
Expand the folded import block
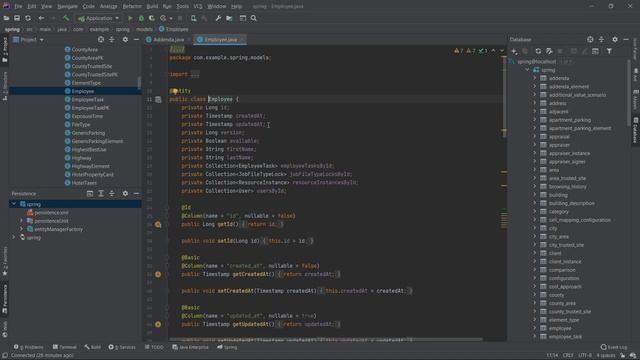point(195,74)
